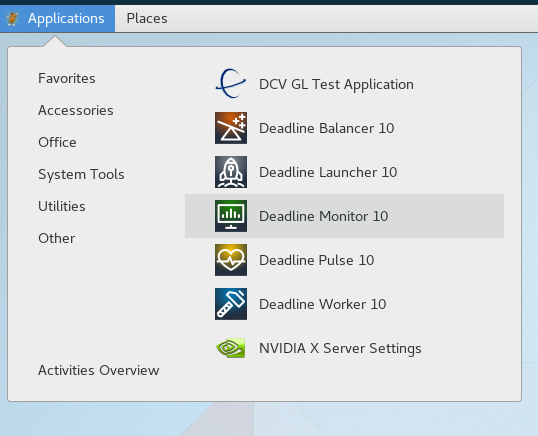538x436 pixels.
Task: Click the DCV GL Test Application icon
Action: coord(231,84)
